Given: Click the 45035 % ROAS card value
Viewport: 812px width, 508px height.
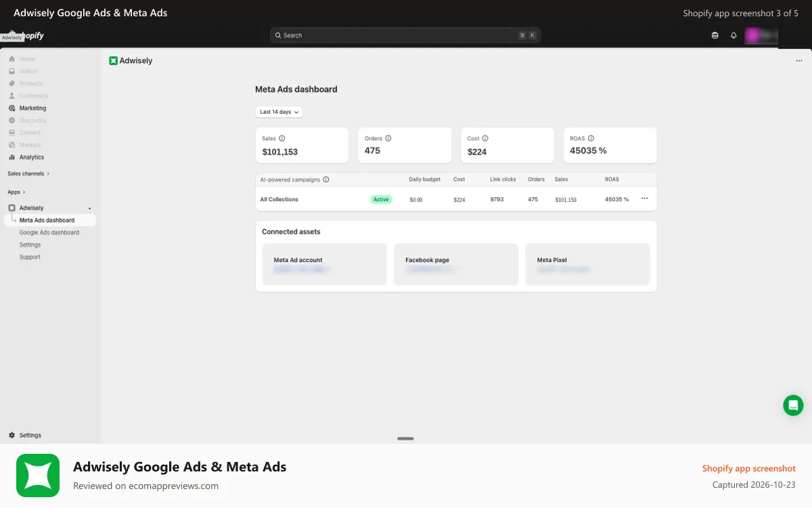Looking at the screenshot, I should click(588, 150).
